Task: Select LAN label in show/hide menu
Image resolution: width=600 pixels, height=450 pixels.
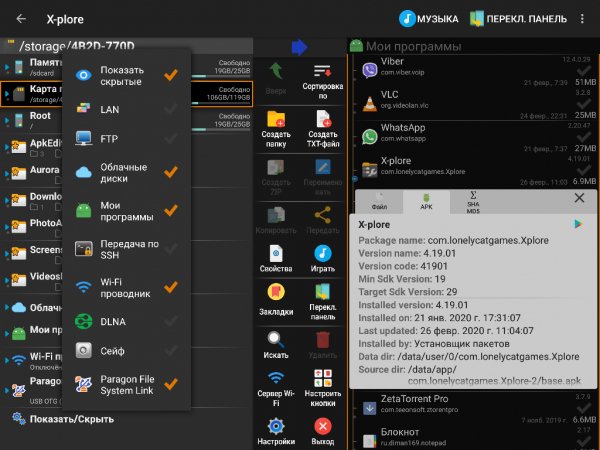Action: (x=110, y=110)
